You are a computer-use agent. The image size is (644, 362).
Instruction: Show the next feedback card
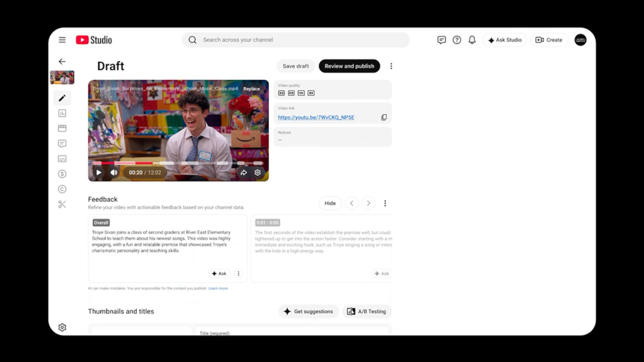(x=368, y=203)
